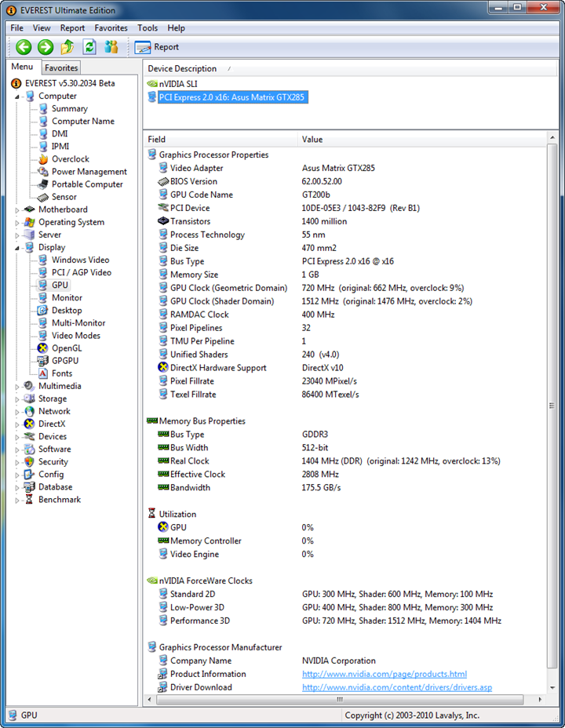Image resolution: width=565 pixels, height=728 pixels.
Task: Collapse the Display tree node
Action: [17, 248]
